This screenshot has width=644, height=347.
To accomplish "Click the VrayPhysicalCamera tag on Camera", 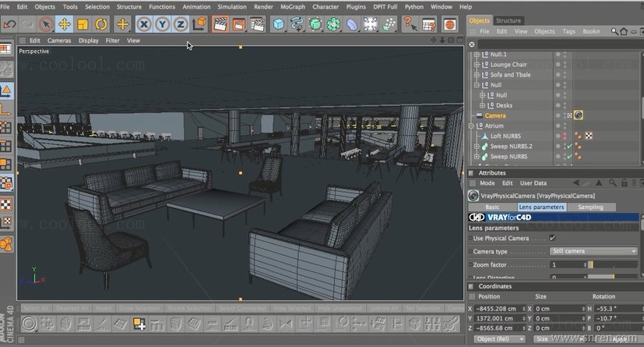I will coord(579,115).
